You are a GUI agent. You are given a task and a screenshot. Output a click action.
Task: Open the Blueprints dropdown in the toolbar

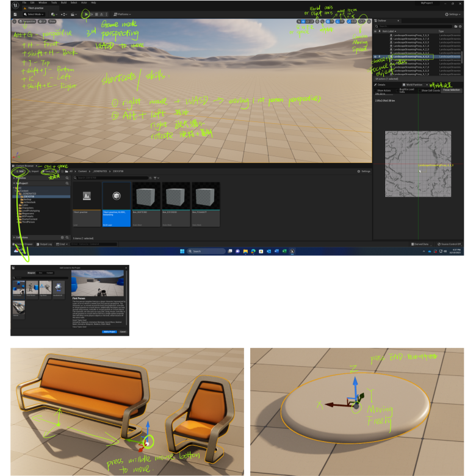63,14
